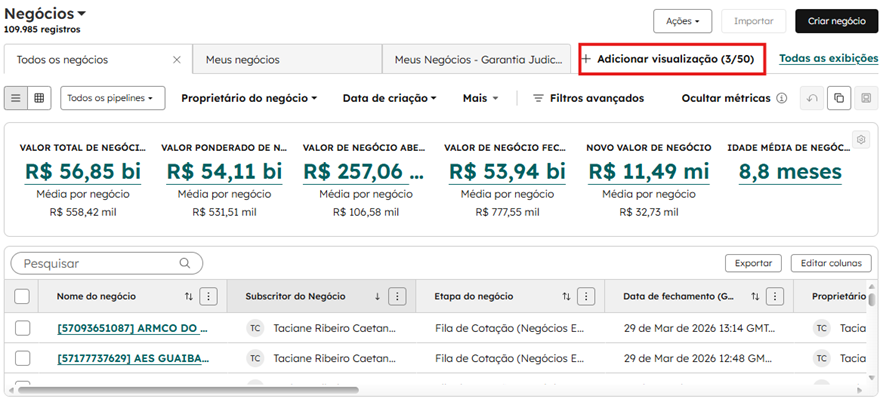Open Meus Negócios - Garantia Judicial tab
This screenshot has width=886, height=408.
pyautogui.click(x=475, y=60)
